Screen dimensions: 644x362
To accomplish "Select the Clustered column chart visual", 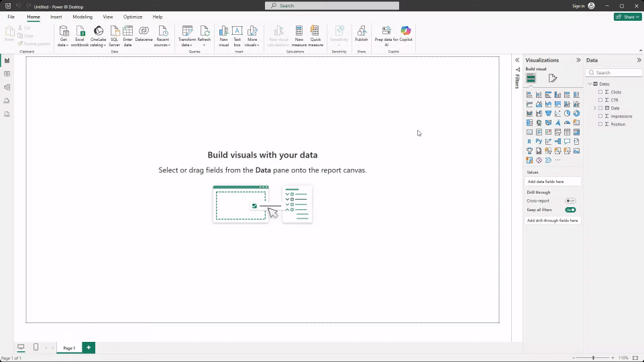I will pos(557,95).
